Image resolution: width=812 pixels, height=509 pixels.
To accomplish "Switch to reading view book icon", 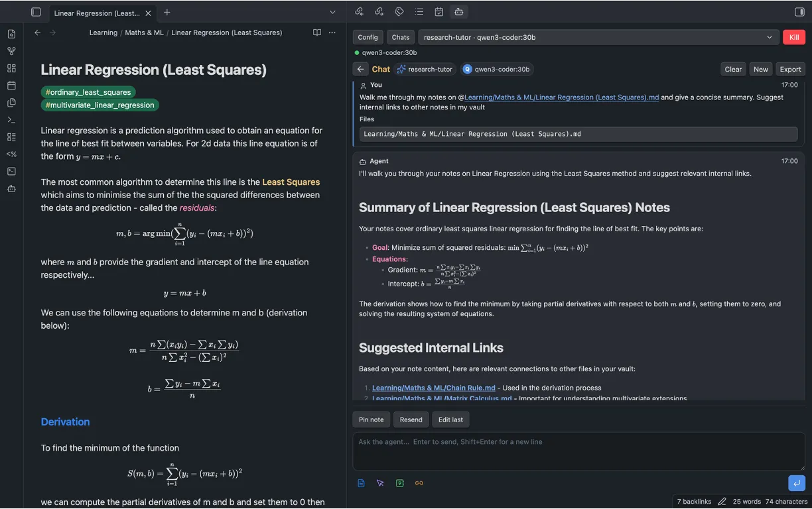I will pos(317,32).
